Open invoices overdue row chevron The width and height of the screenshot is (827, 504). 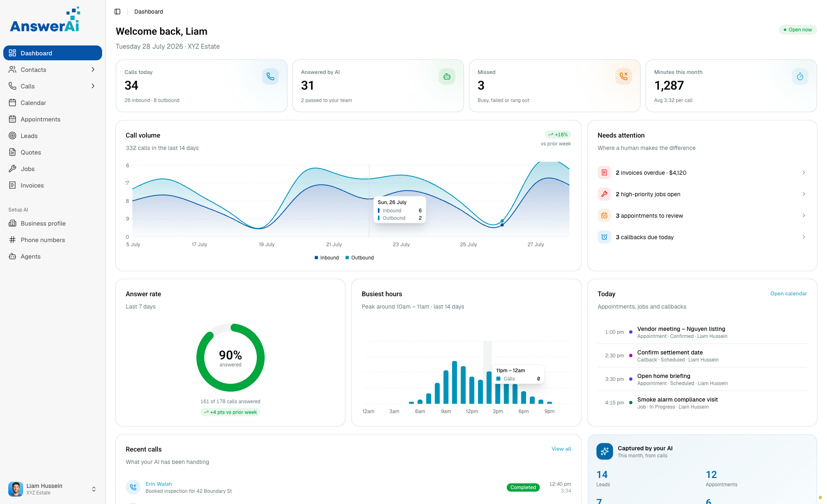tap(803, 173)
